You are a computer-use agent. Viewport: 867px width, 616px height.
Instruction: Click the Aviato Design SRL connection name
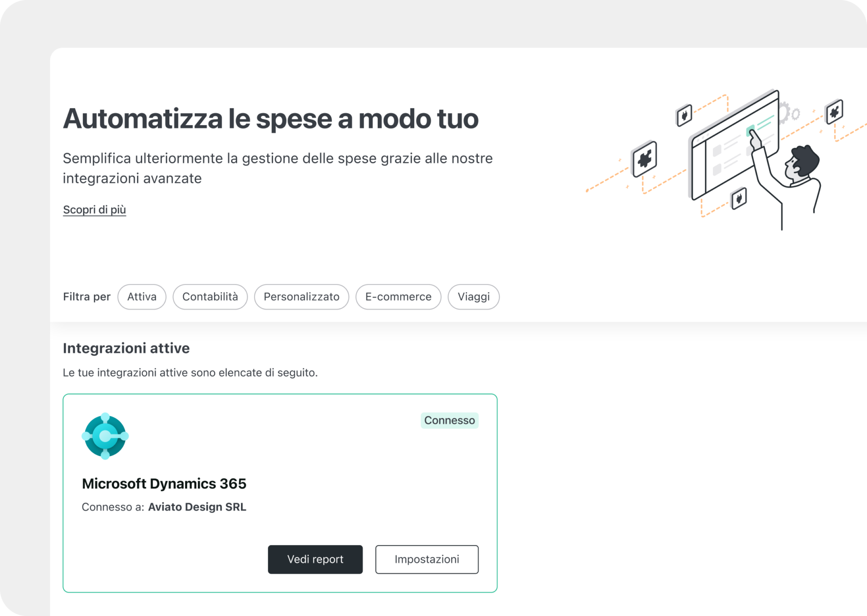pyautogui.click(x=197, y=506)
